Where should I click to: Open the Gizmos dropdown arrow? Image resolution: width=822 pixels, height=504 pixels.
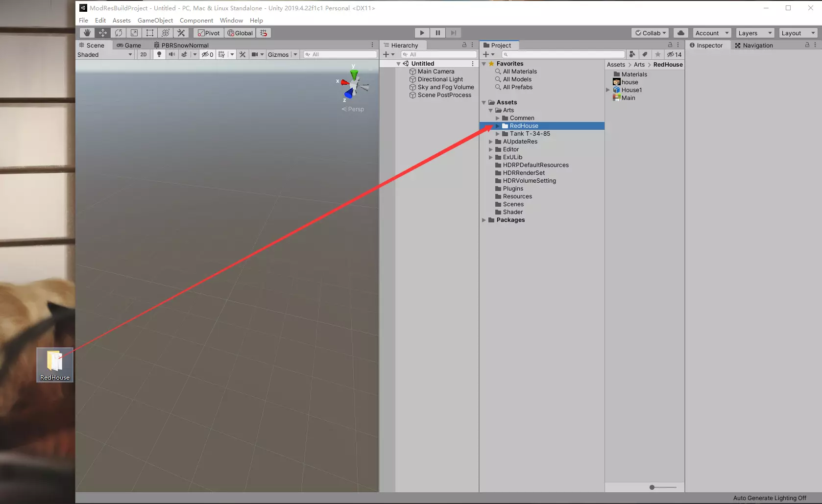coord(295,54)
